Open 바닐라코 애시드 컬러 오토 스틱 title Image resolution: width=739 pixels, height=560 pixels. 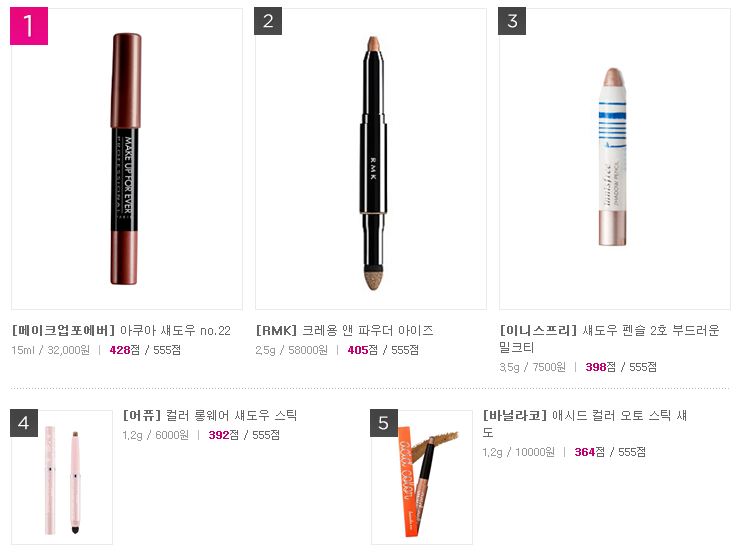(585, 423)
